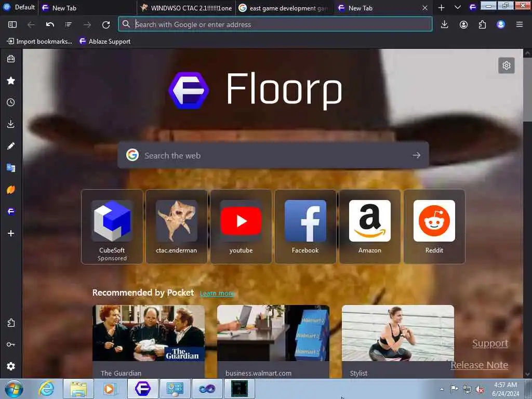Click the undo closed tab icon
This screenshot has width=532, height=399.
50,24
